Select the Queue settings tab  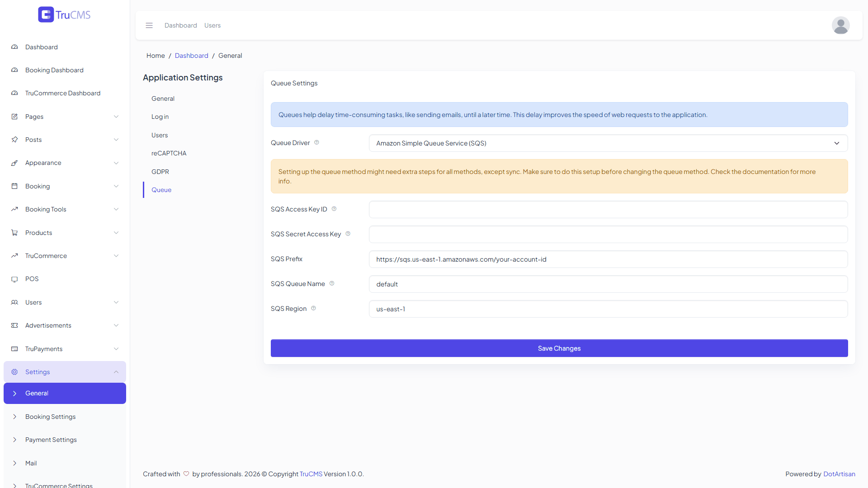[161, 190]
